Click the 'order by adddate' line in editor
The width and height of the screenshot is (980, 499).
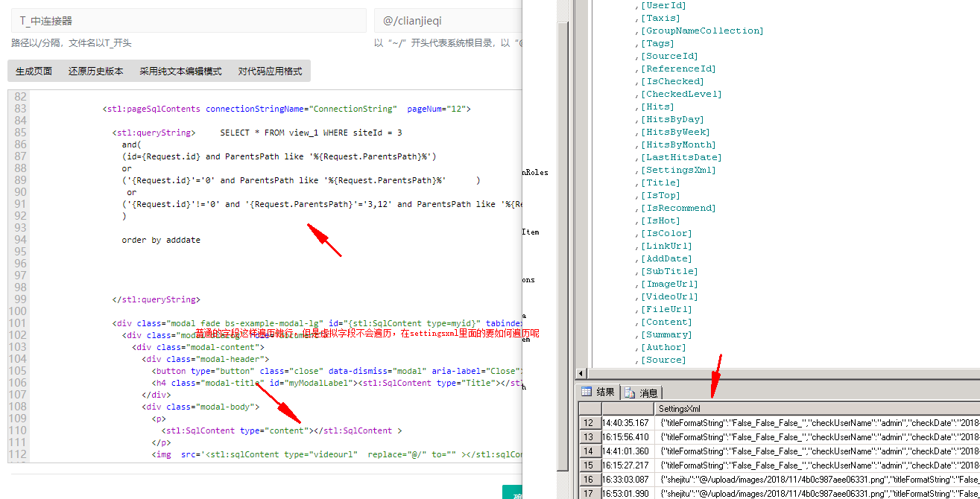[161, 240]
